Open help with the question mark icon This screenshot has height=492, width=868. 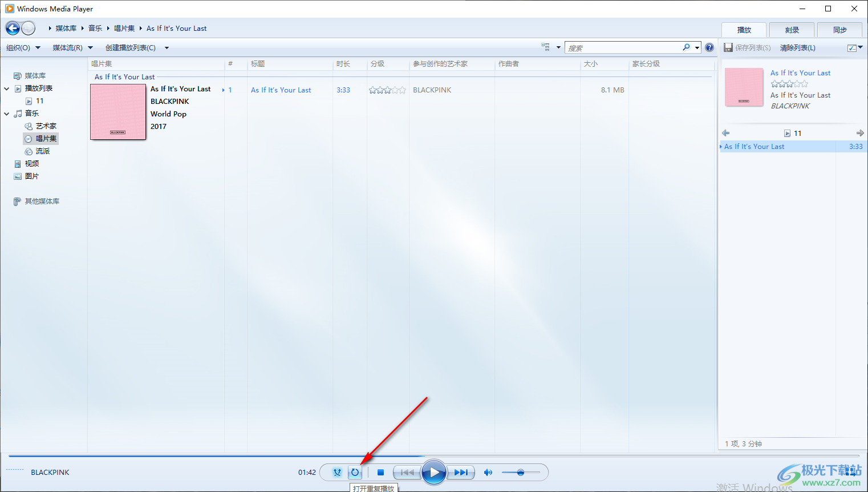pos(709,47)
